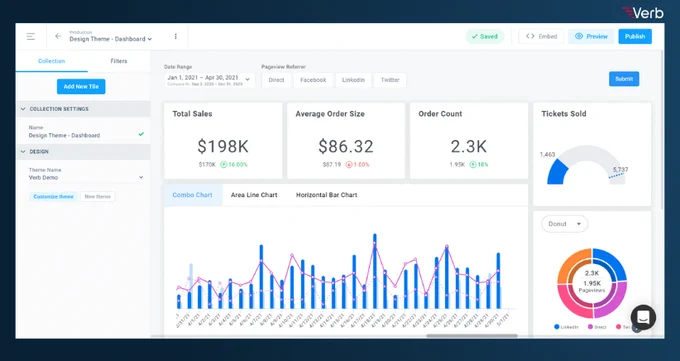Image resolution: width=680 pixels, height=361 pixels.
Task: Click the Publish button
Action: click(x=635, y=36)
